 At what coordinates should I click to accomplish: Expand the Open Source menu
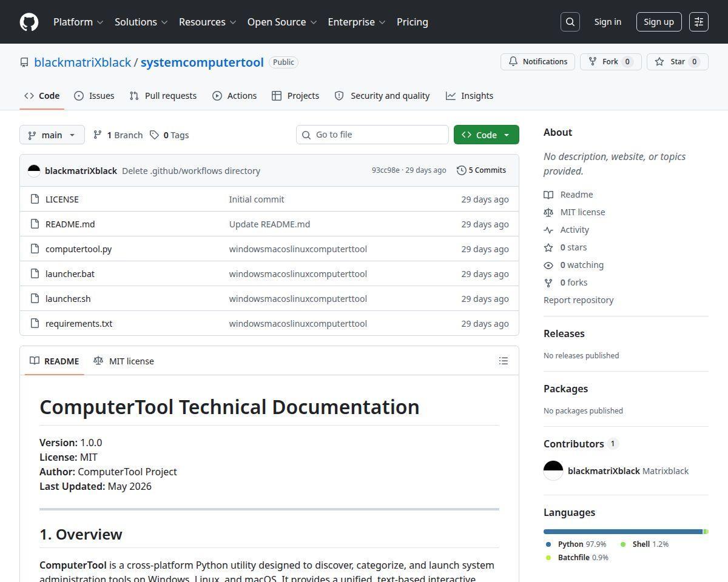tap(282, 22)
